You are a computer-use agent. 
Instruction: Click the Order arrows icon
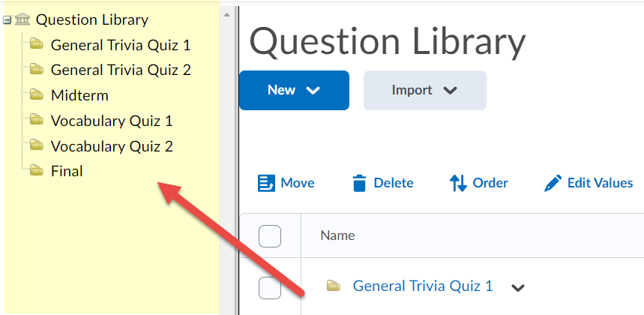pyautogui.click(x=458, y=183)
